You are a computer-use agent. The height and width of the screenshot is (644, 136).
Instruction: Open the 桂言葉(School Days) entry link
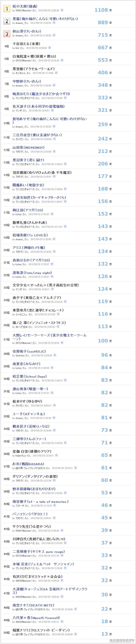click(x=30, y=376)
